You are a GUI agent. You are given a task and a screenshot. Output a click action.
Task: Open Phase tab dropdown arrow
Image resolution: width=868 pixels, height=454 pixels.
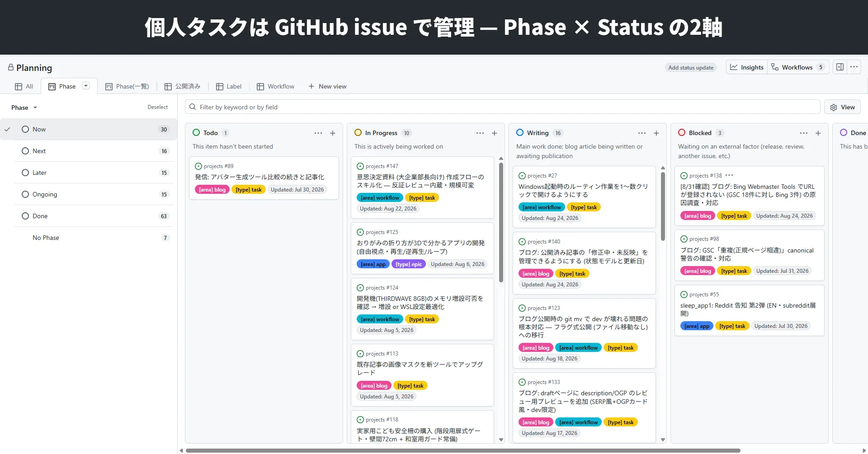click(86, 86)
